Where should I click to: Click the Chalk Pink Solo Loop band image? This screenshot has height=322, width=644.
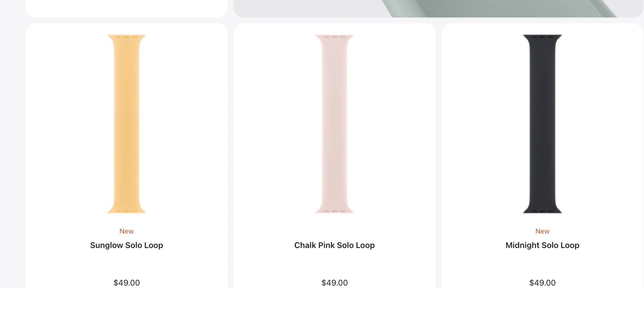pos(335,124)
